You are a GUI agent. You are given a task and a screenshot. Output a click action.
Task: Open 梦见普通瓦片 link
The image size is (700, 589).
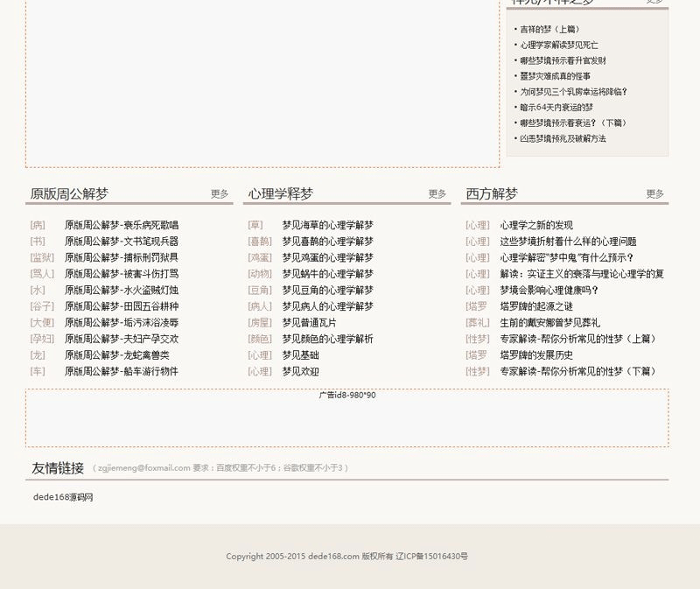[310, 322]
